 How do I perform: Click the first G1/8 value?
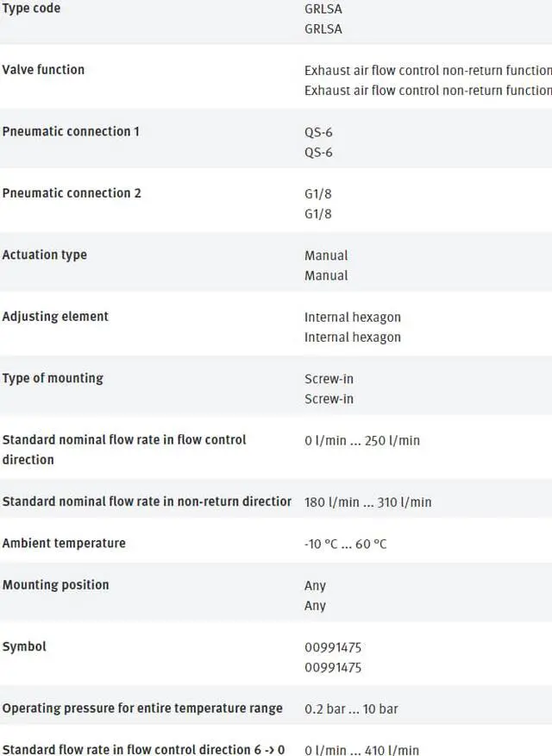(x=318, y=194)
